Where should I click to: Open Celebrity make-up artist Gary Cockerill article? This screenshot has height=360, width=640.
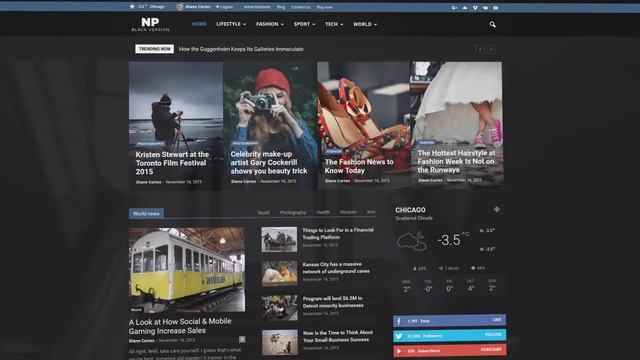click(269, 162)
